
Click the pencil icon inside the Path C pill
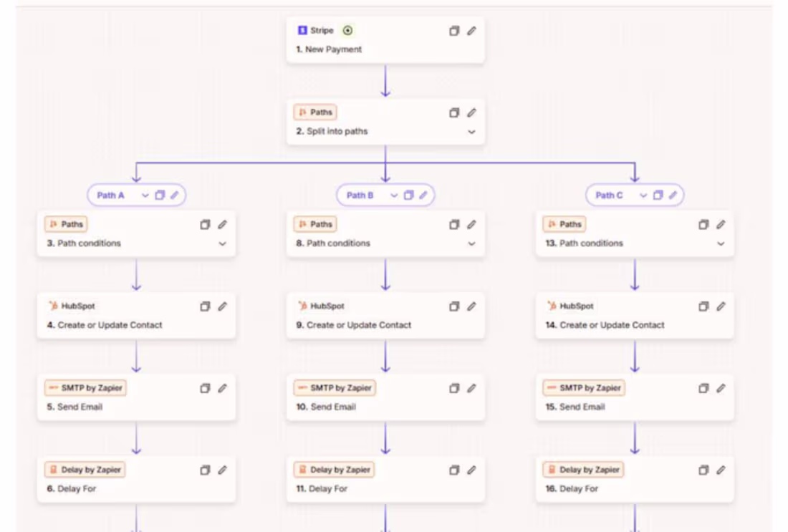[673, 195]
